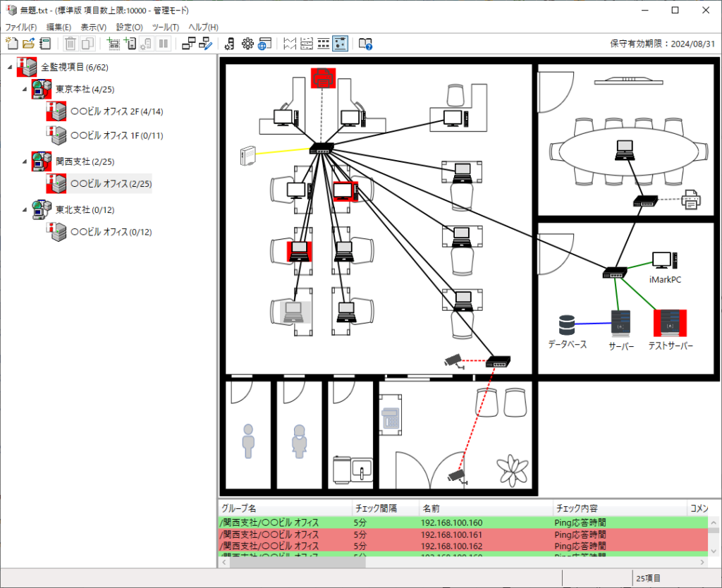Click the データベース database icon
The width and height of the screenshot is (722, 588).
point(567,324)
